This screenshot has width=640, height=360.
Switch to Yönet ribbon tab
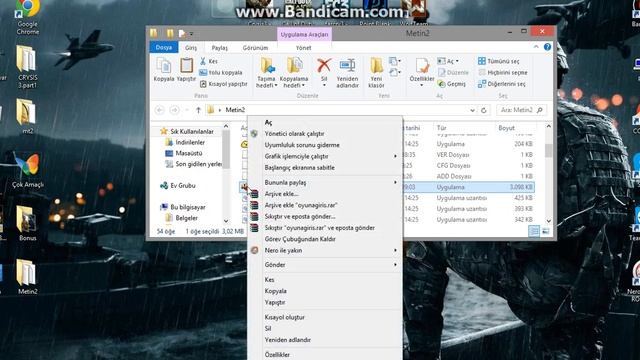coord(303,48)
